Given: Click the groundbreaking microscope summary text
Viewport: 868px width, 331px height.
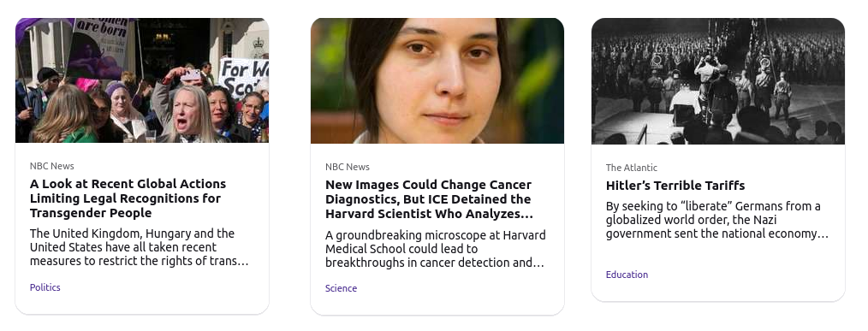Looking at the screenshot, I should [436, 249].
